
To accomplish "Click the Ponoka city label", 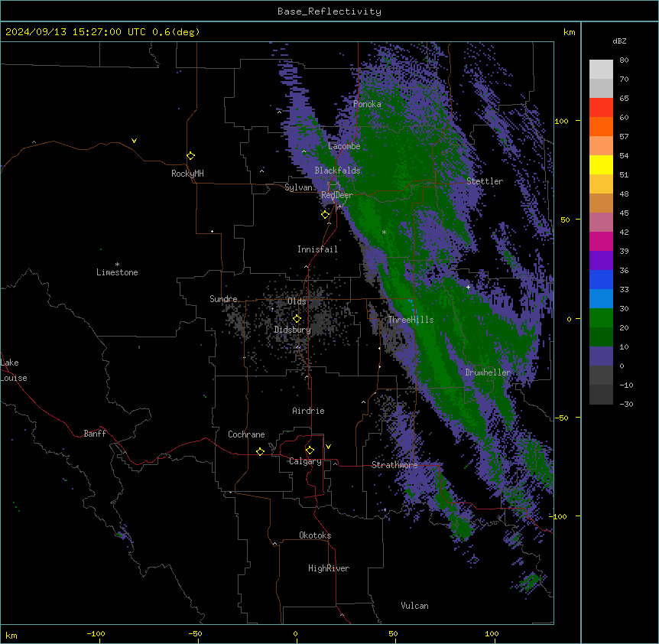I will click(367, 104).
